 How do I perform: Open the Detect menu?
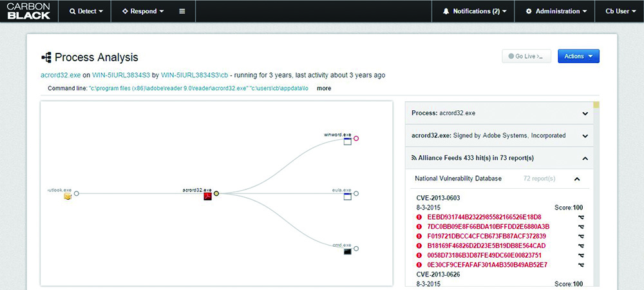(x=86, y=12)
